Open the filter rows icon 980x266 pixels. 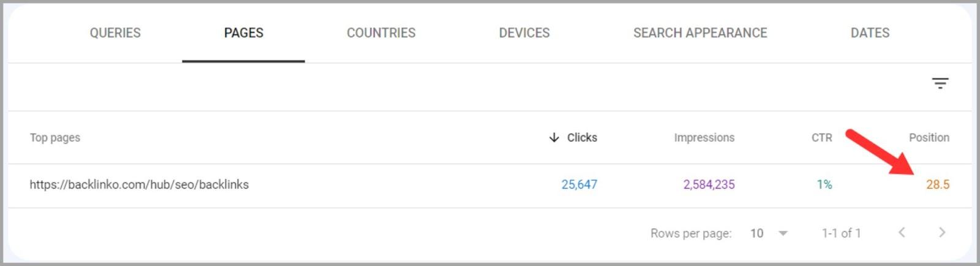940,83
